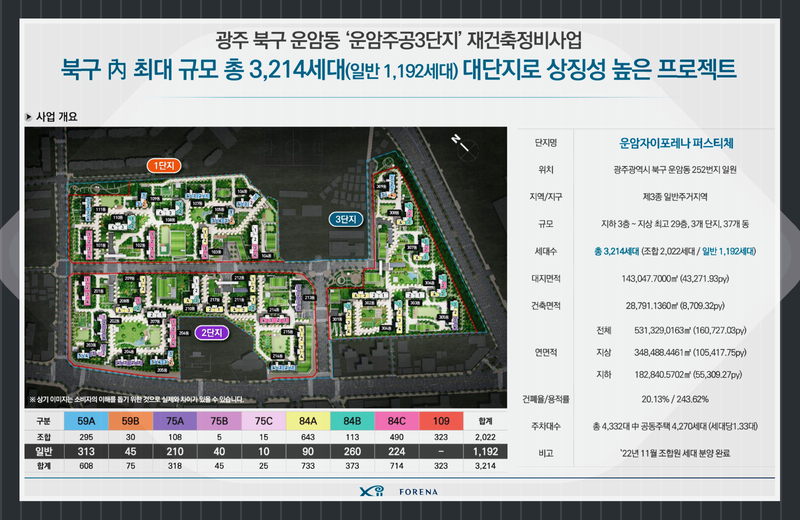Click the 일반 row label in the dark row
Viewport: 800px width, 520px height.
tap(44, 451)
